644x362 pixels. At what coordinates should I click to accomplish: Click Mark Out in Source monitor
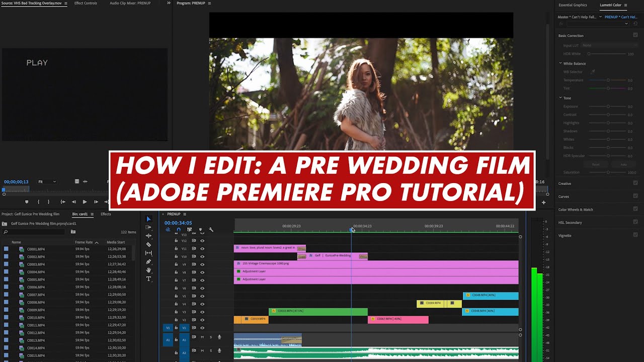48,202
